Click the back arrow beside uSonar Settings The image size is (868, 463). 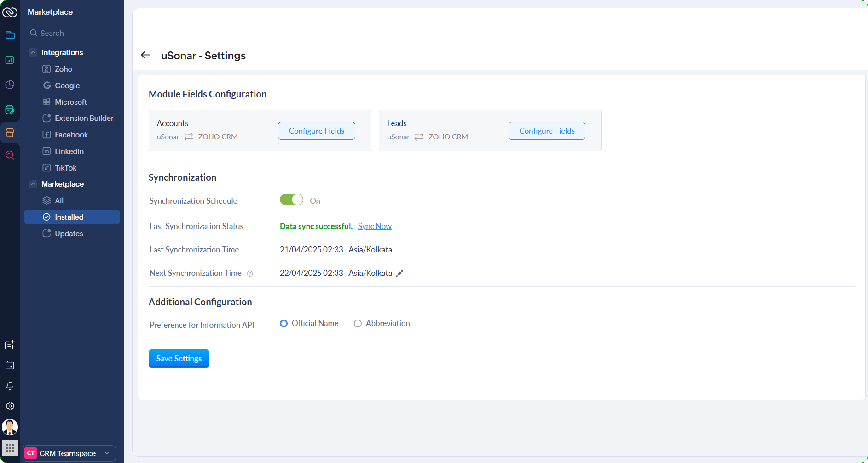(145, 55)
